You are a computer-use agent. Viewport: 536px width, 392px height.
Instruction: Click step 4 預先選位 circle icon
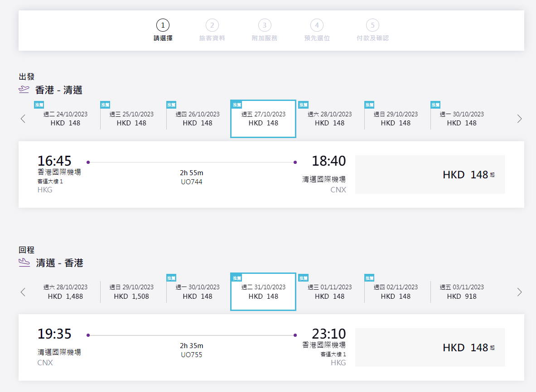tap(317, 25)
